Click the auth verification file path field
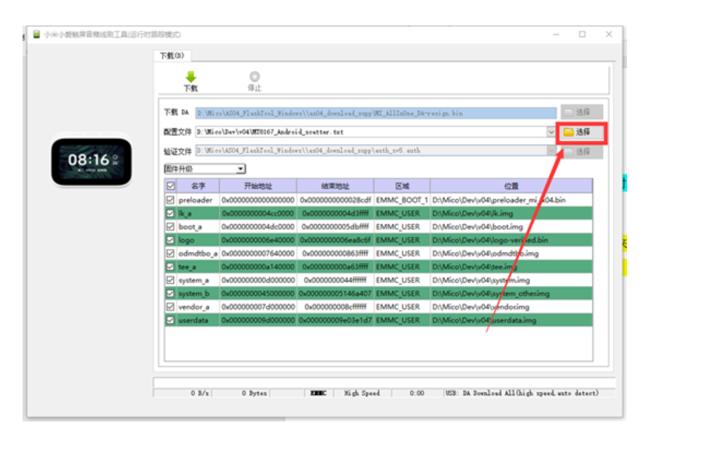This screenshot has width=708, height=459. pos(371,150)
